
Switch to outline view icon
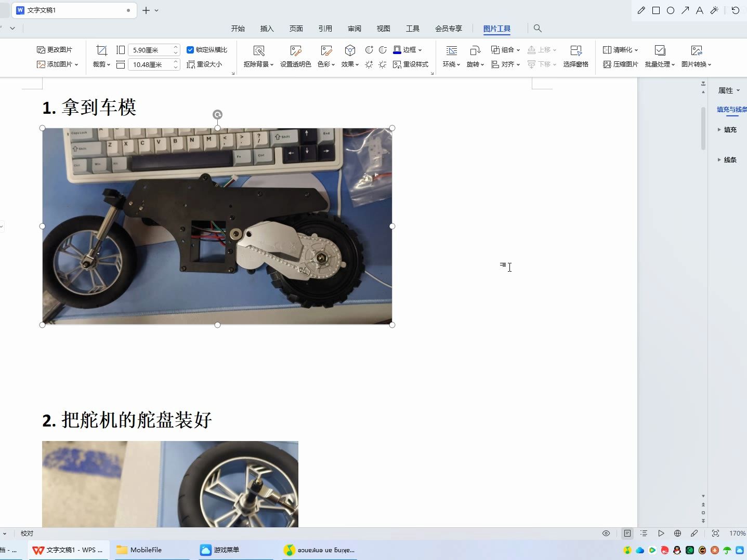tap(644, 534)
